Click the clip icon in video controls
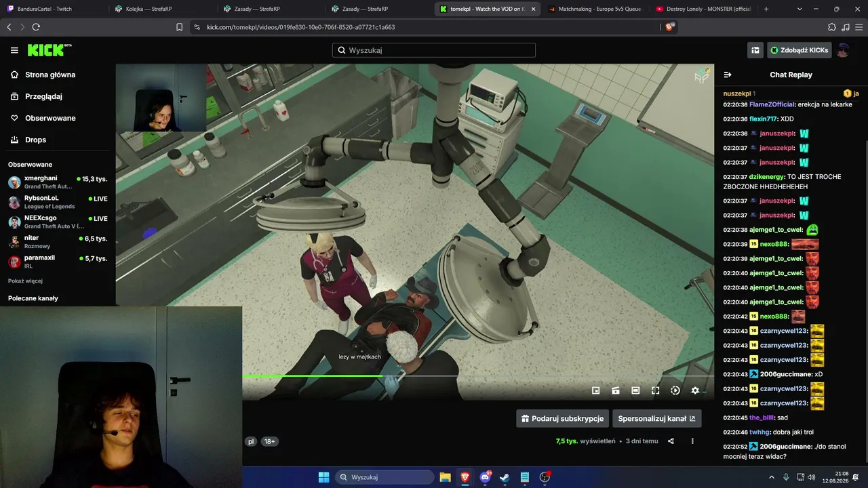The width and height of the screenshot is (868, 488). (616, 390)
